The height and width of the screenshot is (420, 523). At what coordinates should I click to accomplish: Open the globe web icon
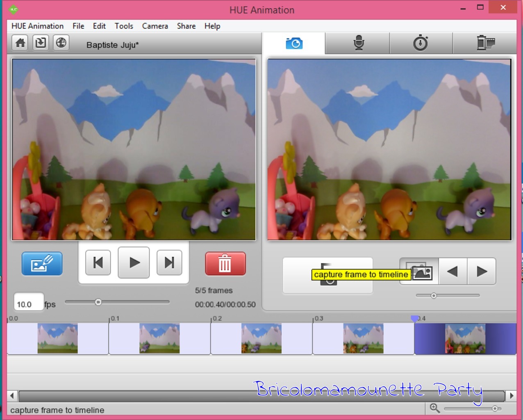pos(61,43)
